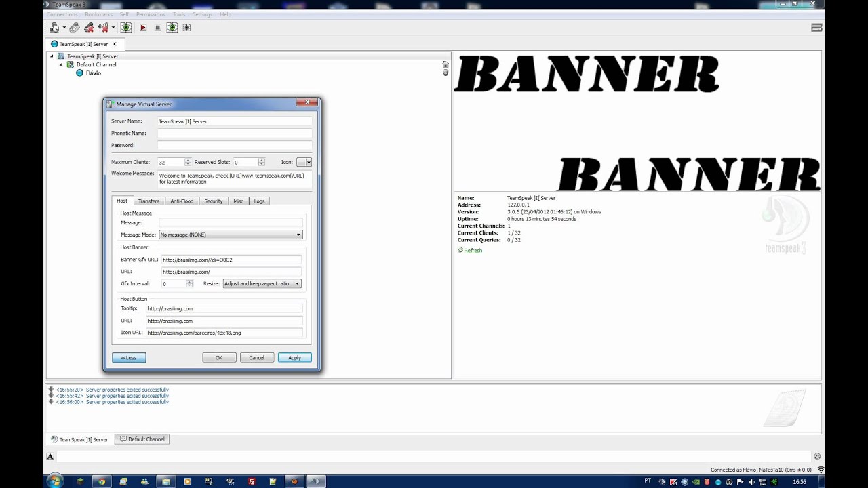Open the Bookmarks menu
The image size is (868, 488).
(98, 14)
